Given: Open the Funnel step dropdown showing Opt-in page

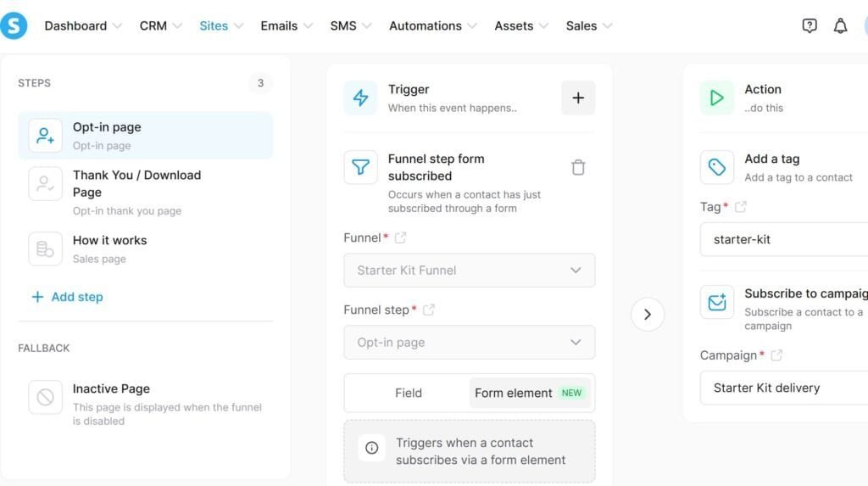Looking at the screenshot, I should coord(470,343).
